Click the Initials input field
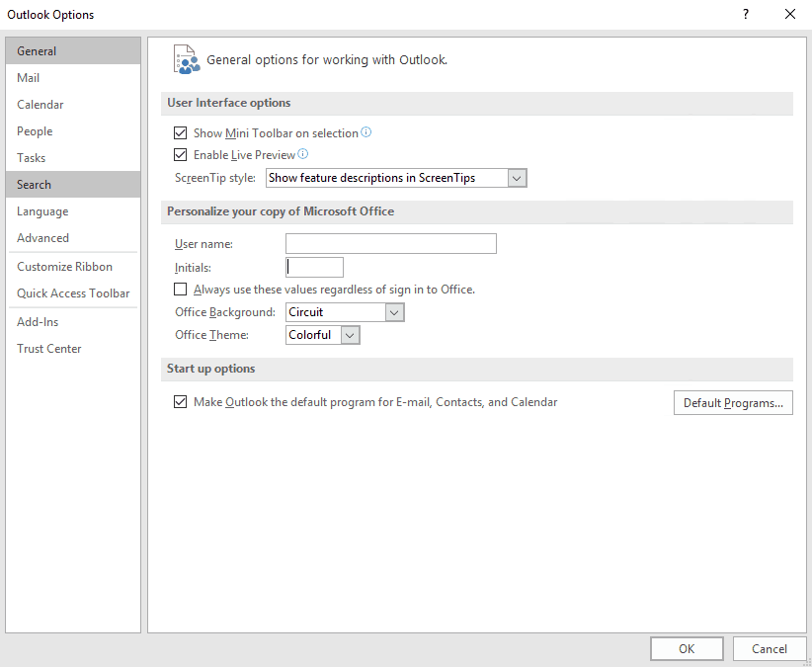The height and width of the screenshot is (667, 812). (x=314, y=267)
